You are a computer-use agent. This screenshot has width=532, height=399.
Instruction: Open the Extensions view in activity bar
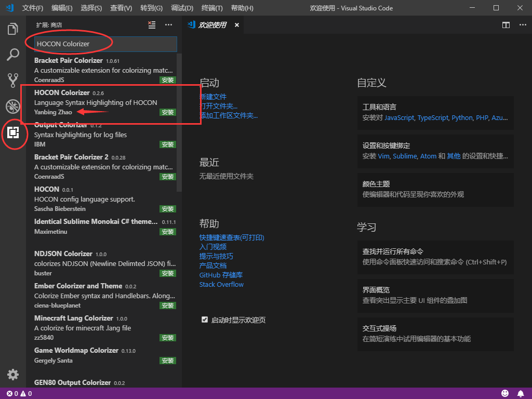13,132
